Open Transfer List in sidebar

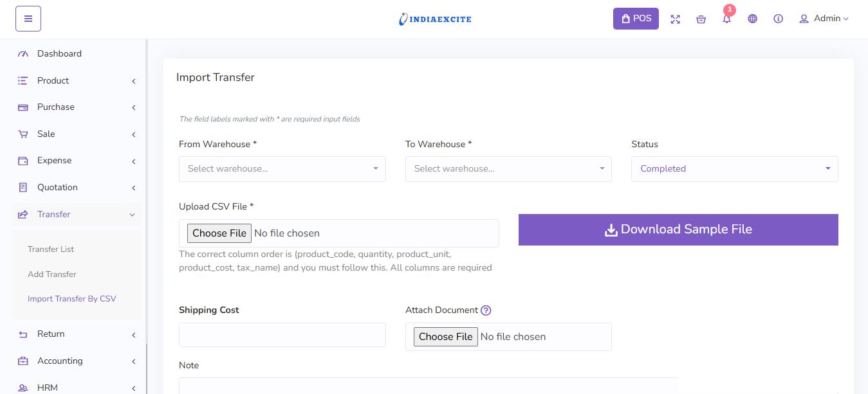point(51,249)
